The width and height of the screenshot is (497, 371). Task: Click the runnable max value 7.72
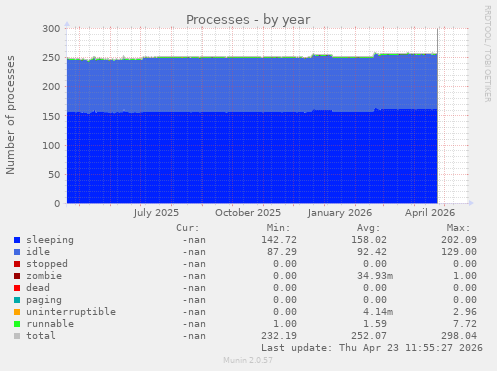(x=465, y=324)
